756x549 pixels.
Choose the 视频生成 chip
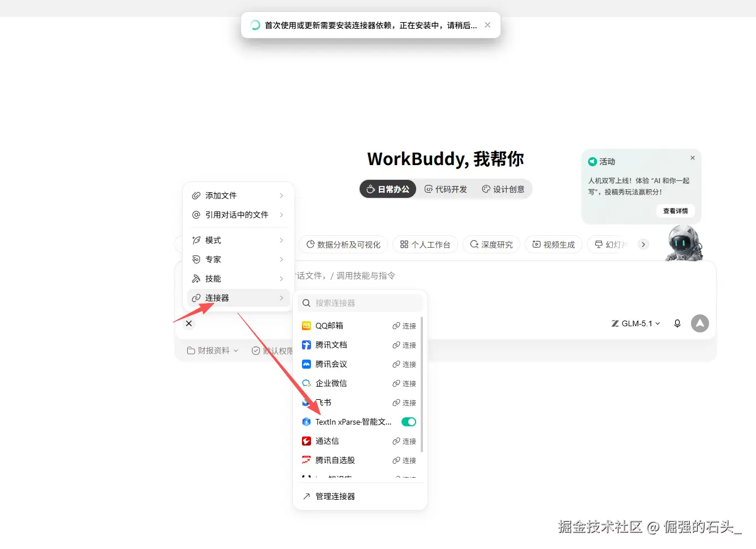554,245
